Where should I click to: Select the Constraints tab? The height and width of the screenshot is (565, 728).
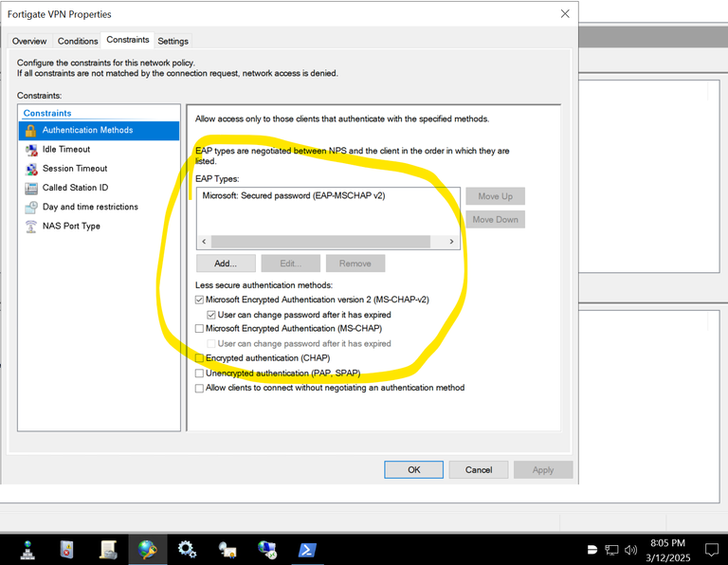coord(128,40)
